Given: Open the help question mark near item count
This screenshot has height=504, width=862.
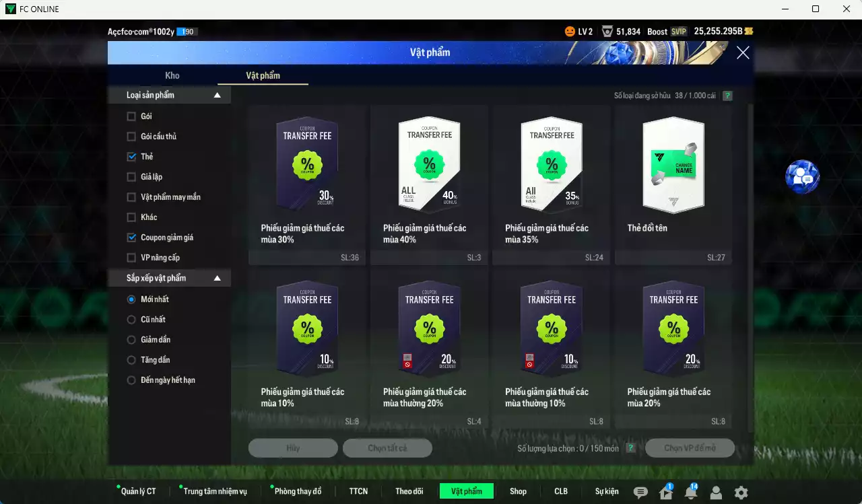Looking at the screenshot, I should (x=727, y=96).
